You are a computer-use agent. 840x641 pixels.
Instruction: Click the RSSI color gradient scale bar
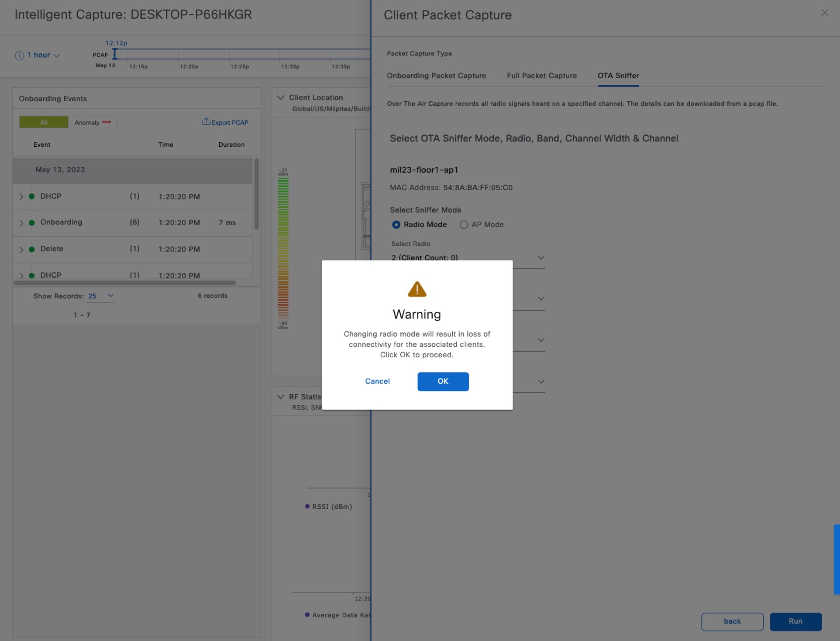pos(283,248)
